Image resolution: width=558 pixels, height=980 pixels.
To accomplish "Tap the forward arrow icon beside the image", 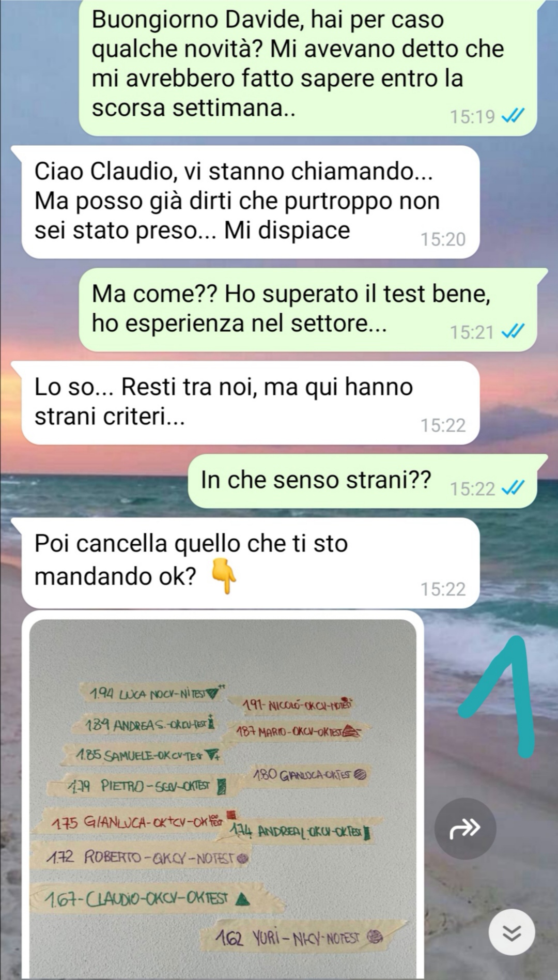I will click(465, 829).
